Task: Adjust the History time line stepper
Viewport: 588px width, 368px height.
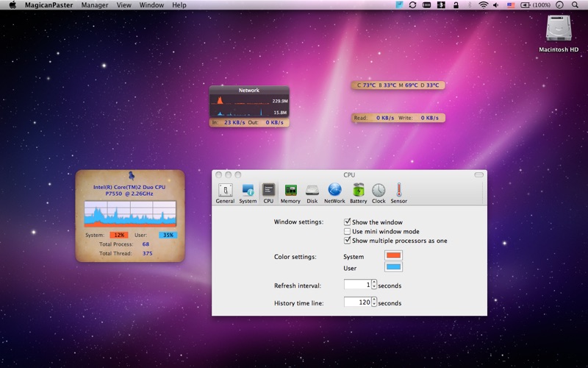Action: pos(374,302)
